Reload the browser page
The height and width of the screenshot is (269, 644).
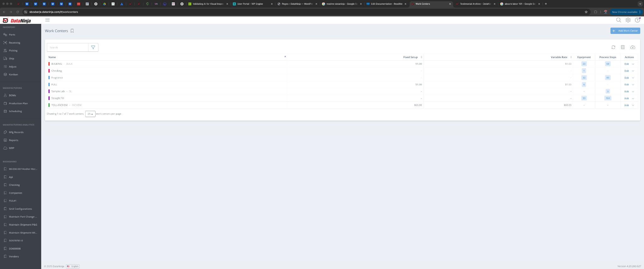click(18, 12)
